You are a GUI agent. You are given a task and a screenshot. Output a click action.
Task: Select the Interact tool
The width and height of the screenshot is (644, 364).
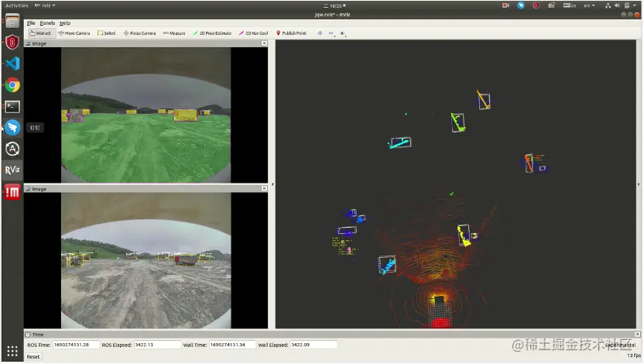pos(40,33)
